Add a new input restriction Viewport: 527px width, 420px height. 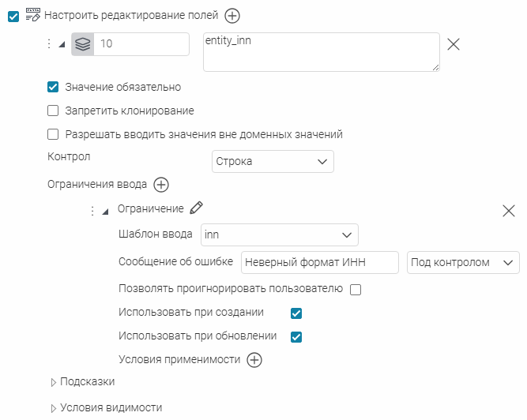click(x=161, y=185)
